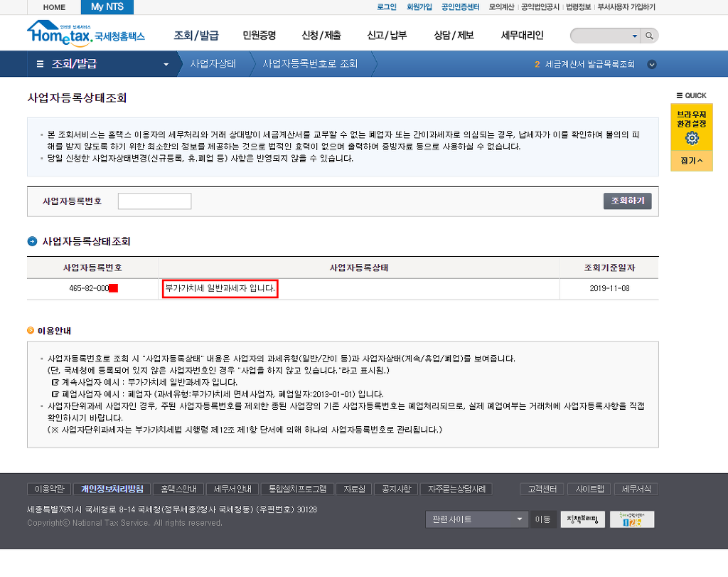Open the 사이트맵 footer link
The image size is (728, 577).
point(589,489)
